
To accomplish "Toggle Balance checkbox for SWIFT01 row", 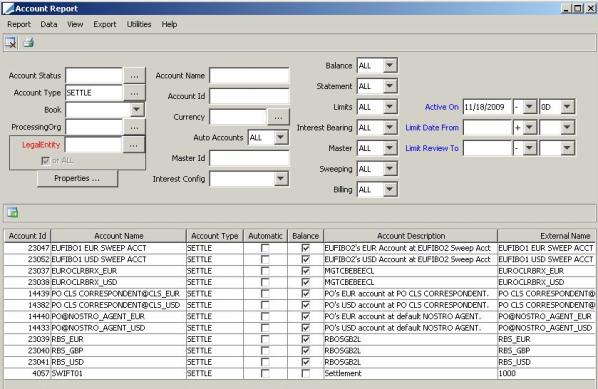I will (305, 373).
